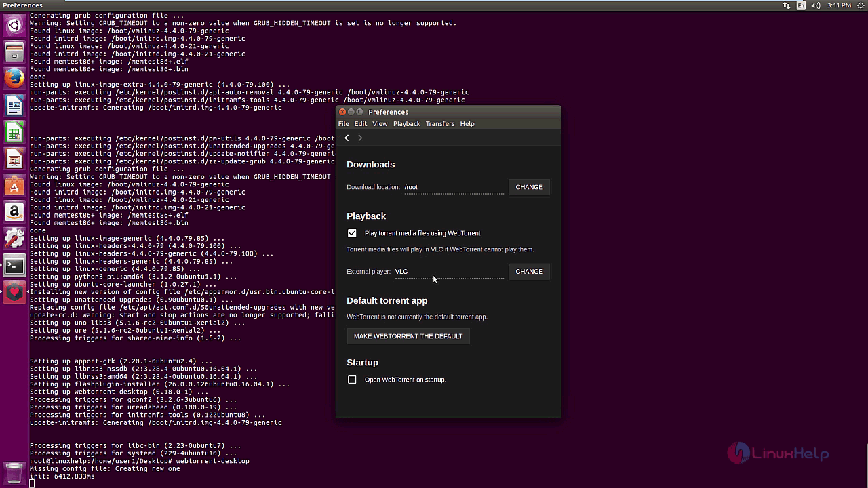The height and width of the screenshot is (488, 868).
Task: Go back using the left arrow
Action: point(347,138)
